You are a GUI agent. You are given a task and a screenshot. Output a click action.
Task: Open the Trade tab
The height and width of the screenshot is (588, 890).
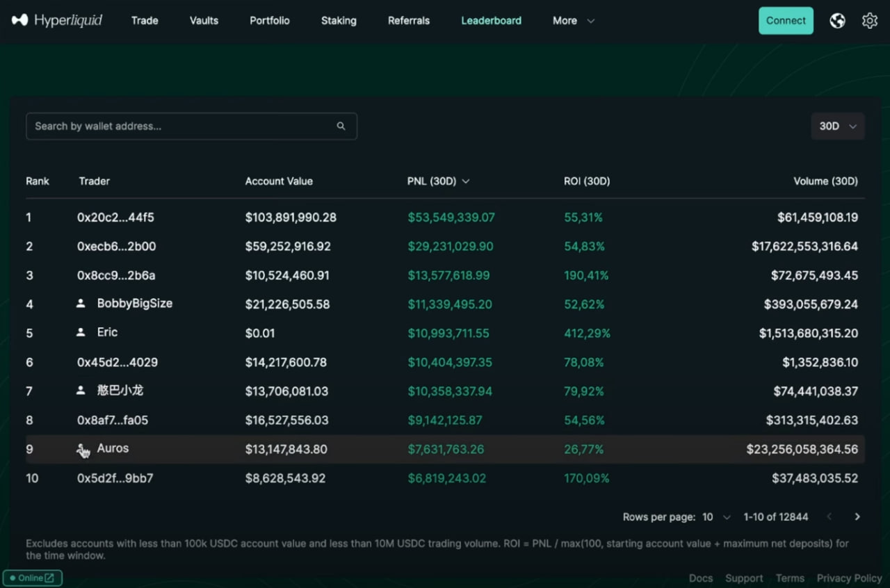[x=145, y=21]
